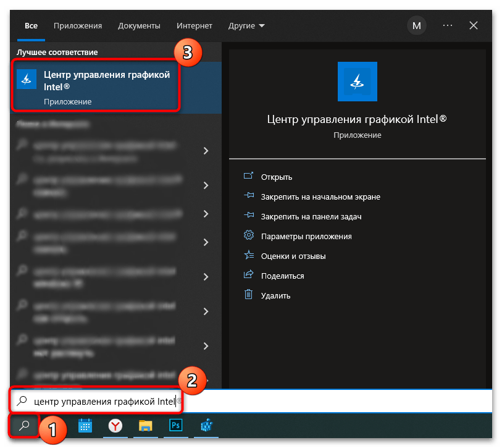Open the three-dots more options menu
Image resolution: width=502 pixels, height=448 pixels.
coord(448,25)
